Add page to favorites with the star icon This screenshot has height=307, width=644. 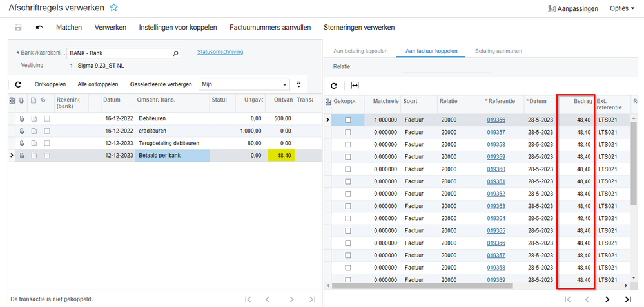(x=114, y=8)
